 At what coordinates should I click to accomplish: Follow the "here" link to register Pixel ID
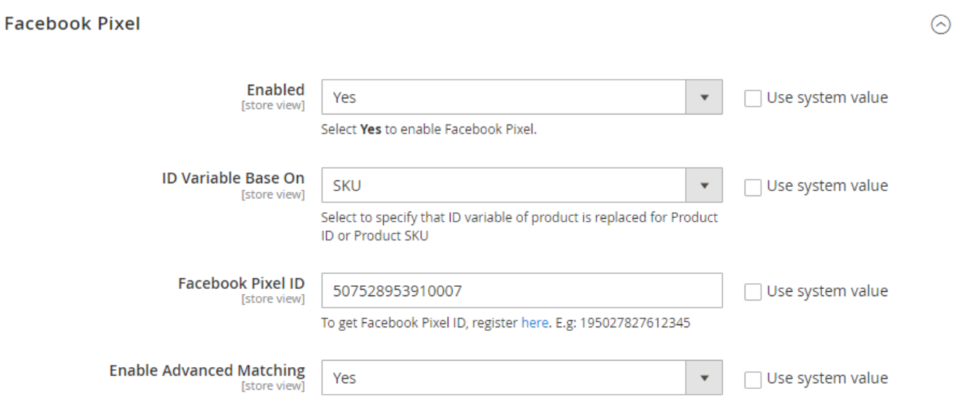pyautogui.click(x=535, y=324)
